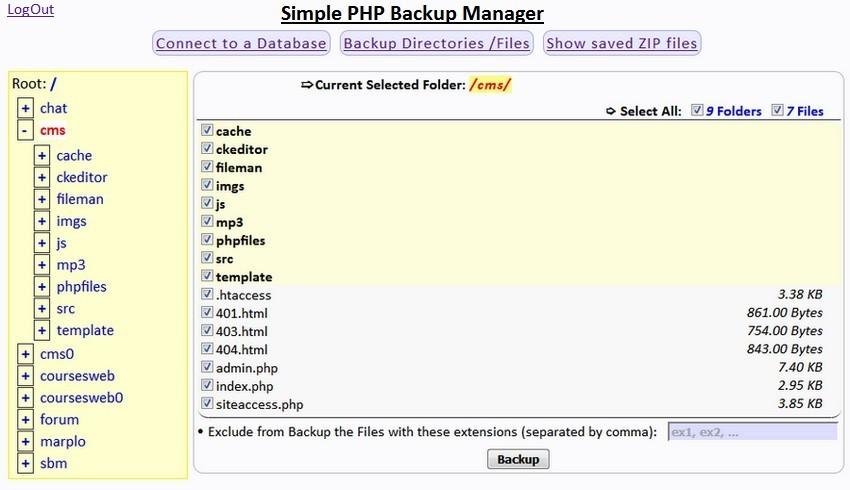
Task: Uncheck the cache folder checkbox
Action: pyautogui.click(x=207, y=130)
